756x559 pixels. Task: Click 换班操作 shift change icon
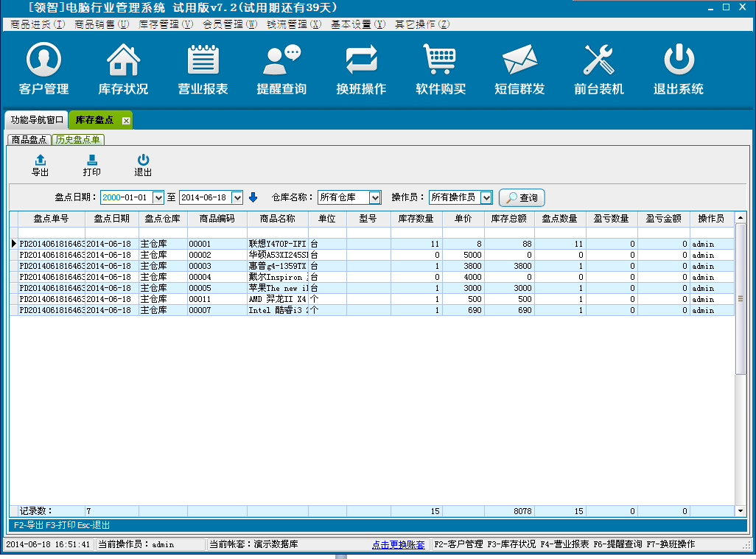point(361,60)
